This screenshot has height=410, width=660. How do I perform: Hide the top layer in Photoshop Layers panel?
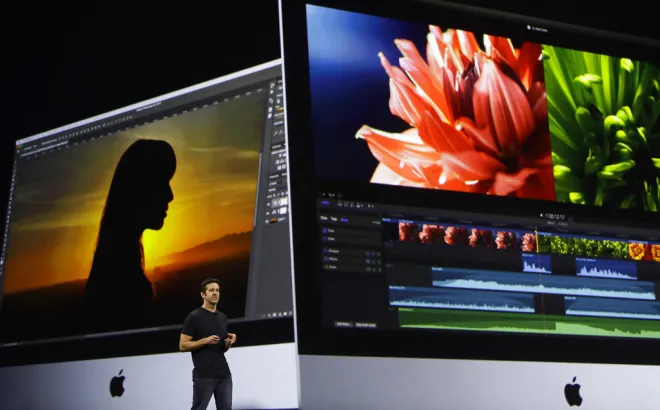(268, 204)
